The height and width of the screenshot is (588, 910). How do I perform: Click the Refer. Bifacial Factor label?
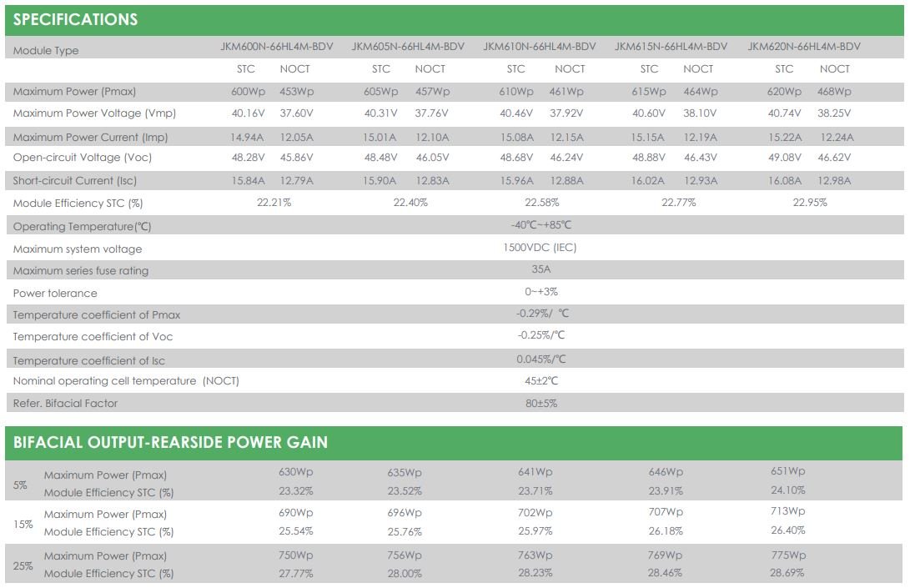point(65,403)
